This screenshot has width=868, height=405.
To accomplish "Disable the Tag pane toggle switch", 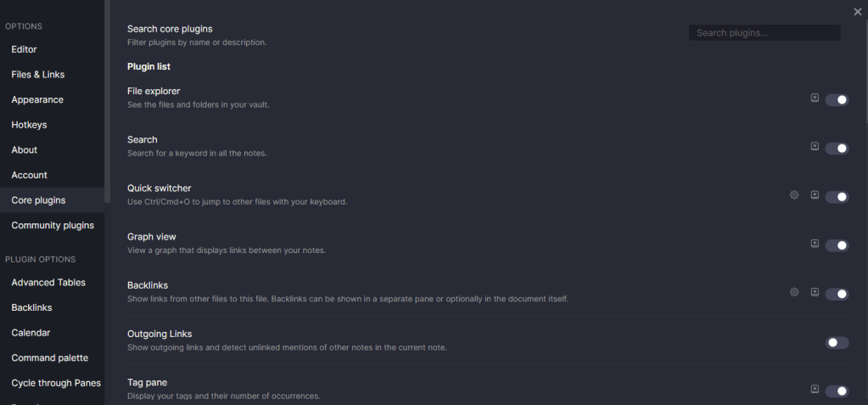I will tap(837, 391).
